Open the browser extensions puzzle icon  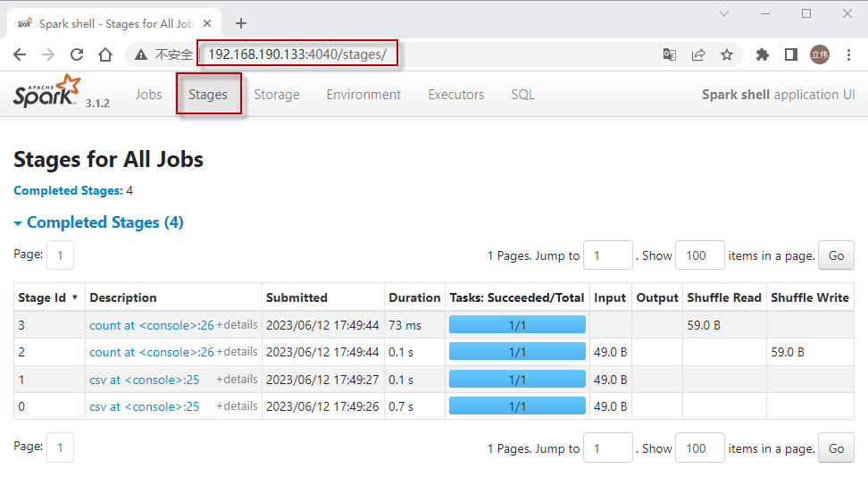[762, 54]
